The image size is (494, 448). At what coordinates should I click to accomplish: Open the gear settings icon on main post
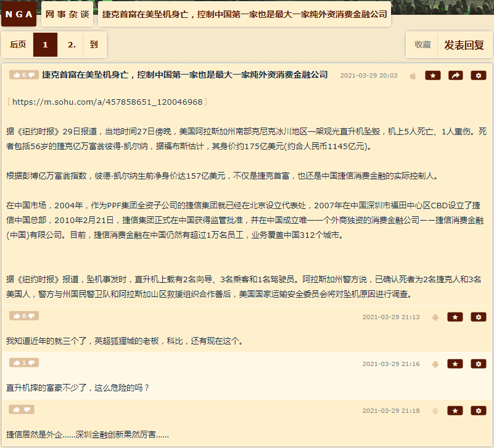click(479, 76)
